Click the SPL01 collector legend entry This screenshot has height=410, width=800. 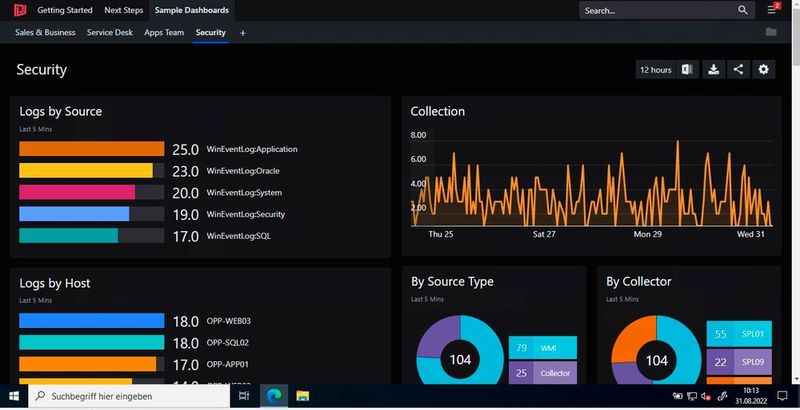point(738,335)
